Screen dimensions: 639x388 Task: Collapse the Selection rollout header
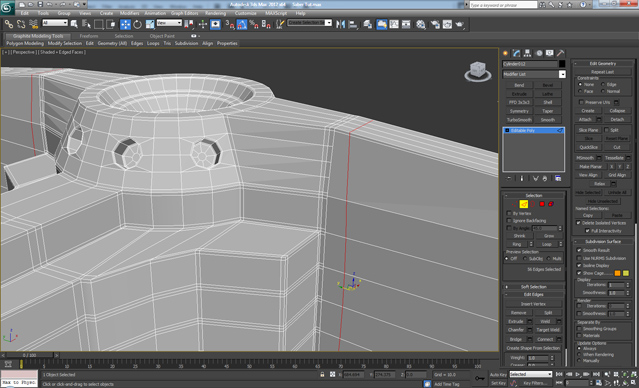click(533, 195)
